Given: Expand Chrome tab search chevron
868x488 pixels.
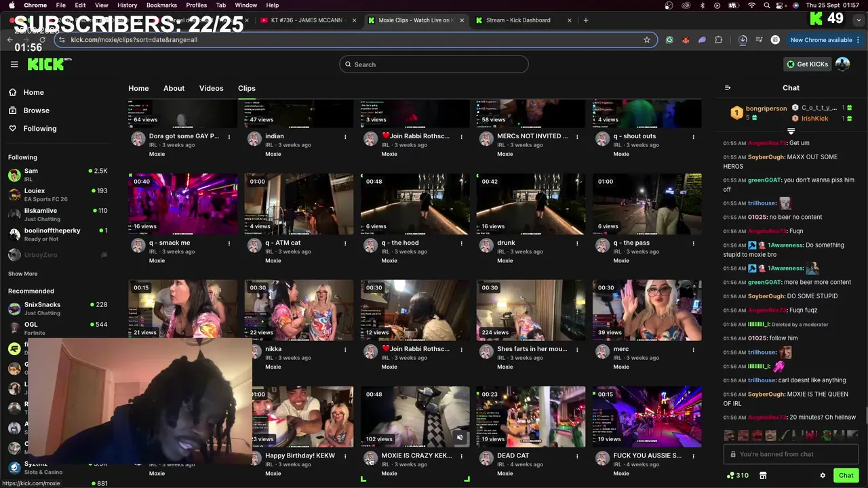Looking at the screenshot, I should pyautogui.click(x=857, y=20).
